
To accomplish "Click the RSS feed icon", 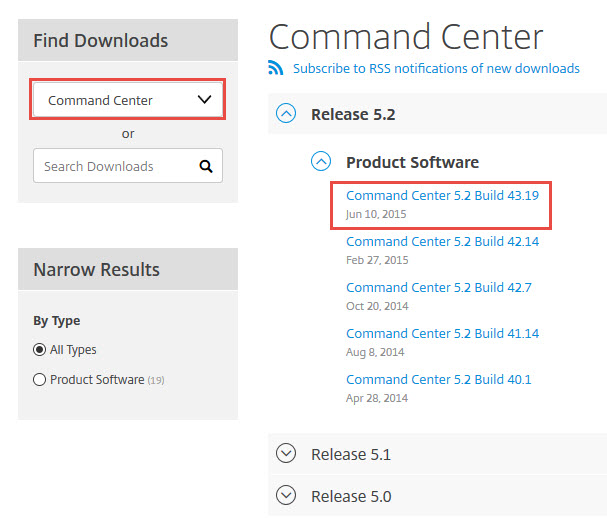I will point(275,68).
